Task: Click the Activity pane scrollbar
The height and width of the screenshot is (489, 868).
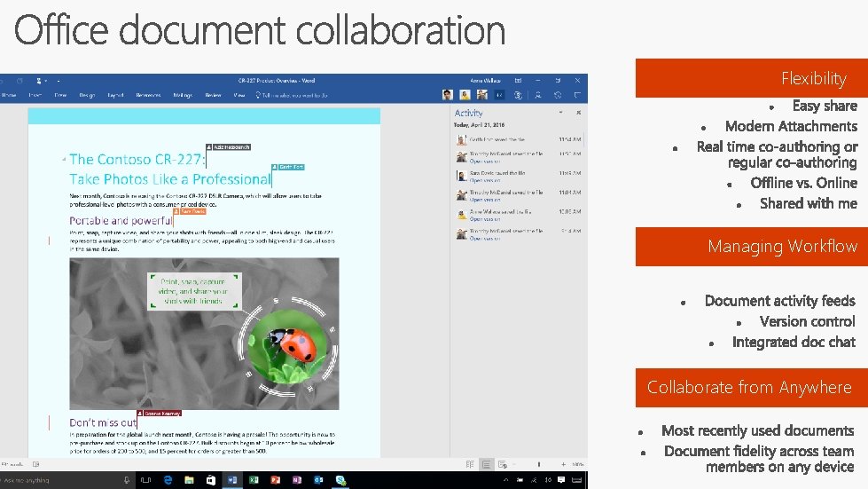Action: (583, 139)
